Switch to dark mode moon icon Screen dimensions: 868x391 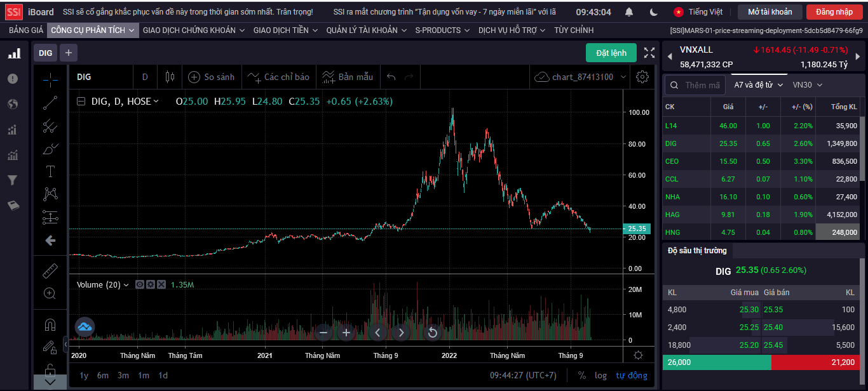click(654, 12)
